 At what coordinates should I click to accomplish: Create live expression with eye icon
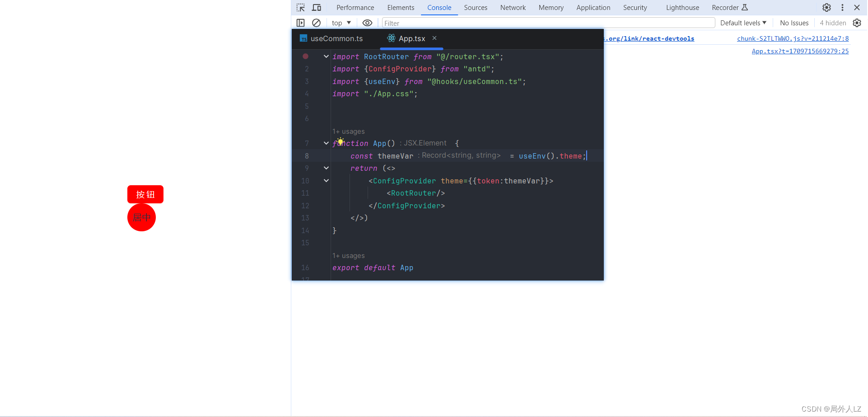(368, 23)
